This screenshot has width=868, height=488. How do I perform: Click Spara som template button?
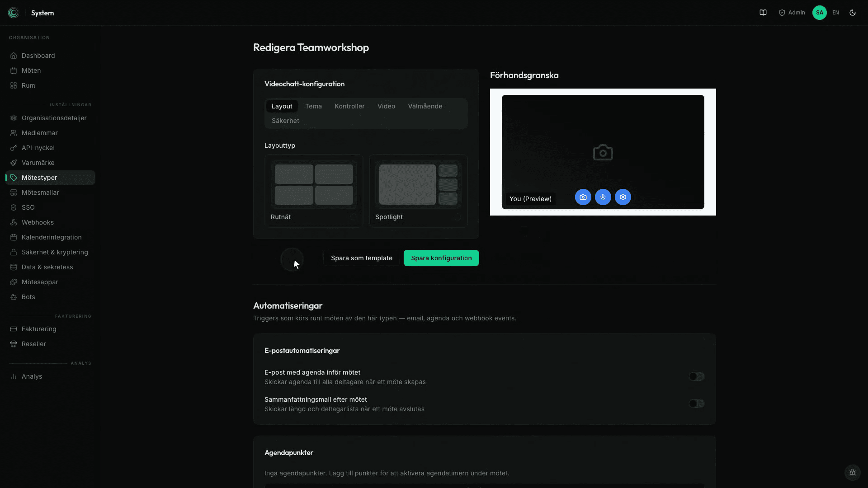click(x=362, y=258)
